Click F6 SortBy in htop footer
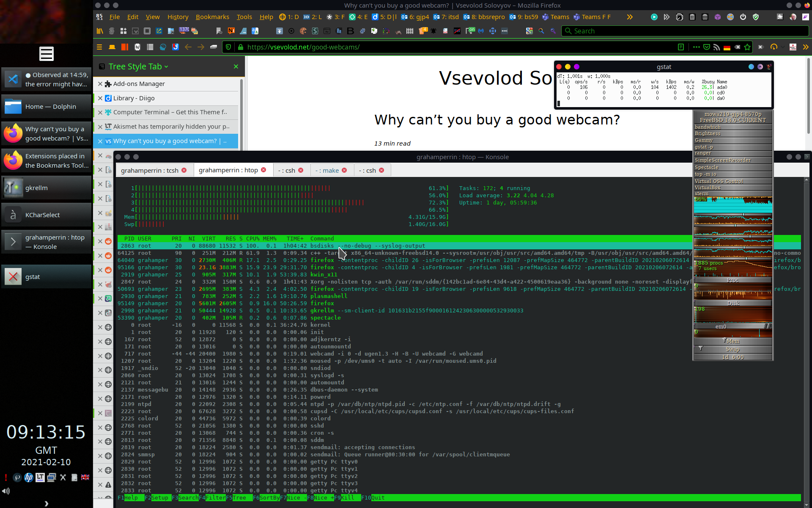 coord(269,498)
